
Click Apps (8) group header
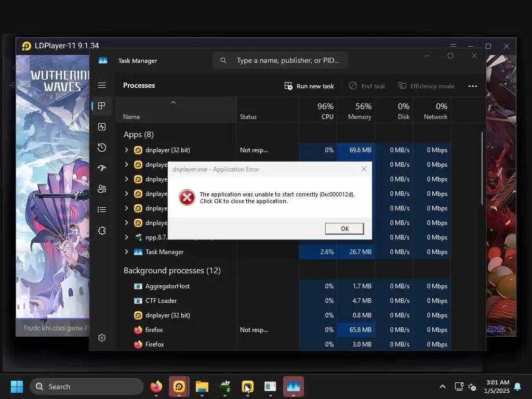tap(138, 135)
